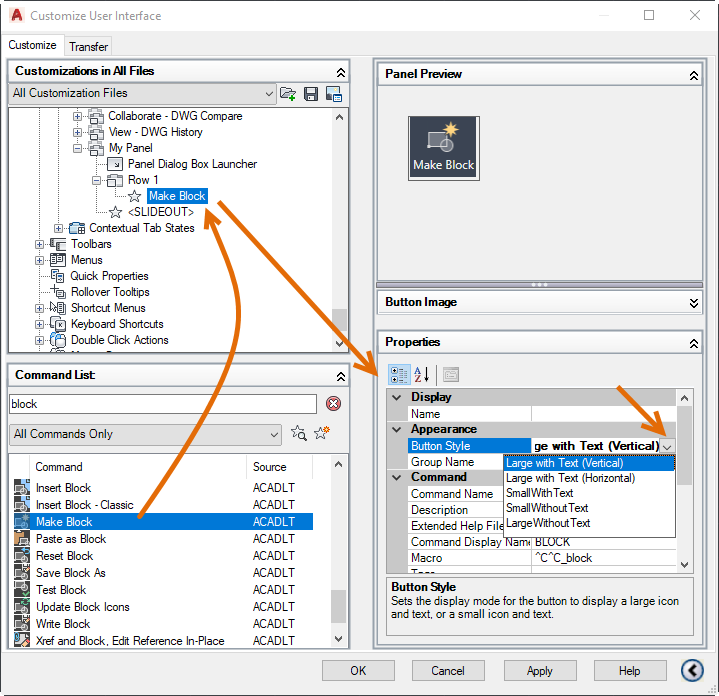Click the Paste as Block command icon

(22, 538)
